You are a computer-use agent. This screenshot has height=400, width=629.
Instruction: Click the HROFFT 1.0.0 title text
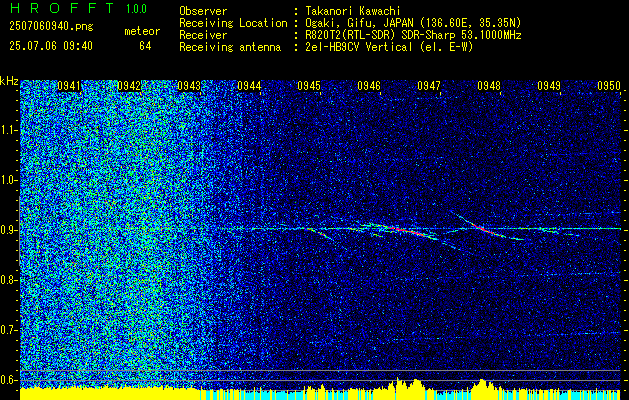(78, 8)
